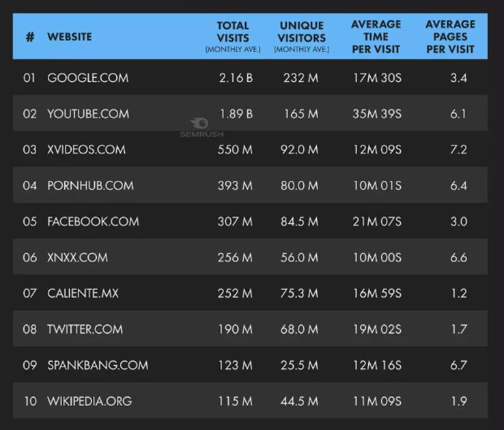504x430 pixels.
Task: Select the GOOGLE.COM row name
Action: point(87,78)
